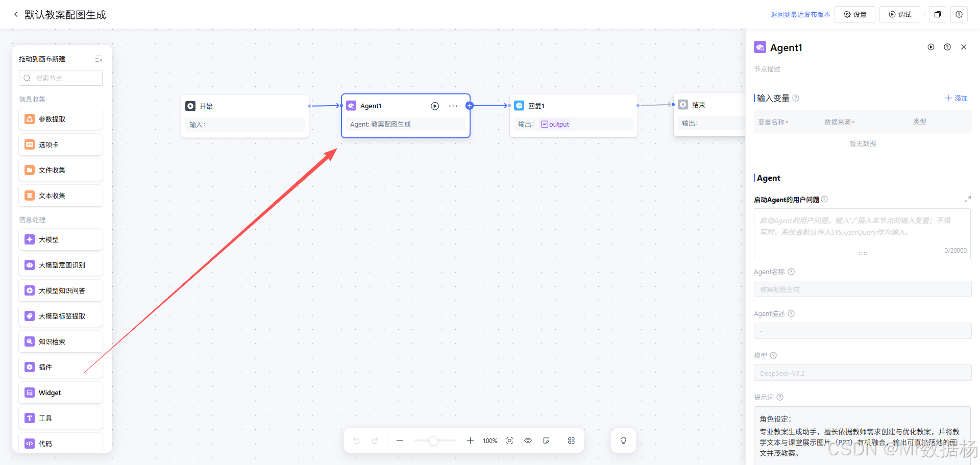Select the 大模型知识问答 node

click(x=61, y=290)
